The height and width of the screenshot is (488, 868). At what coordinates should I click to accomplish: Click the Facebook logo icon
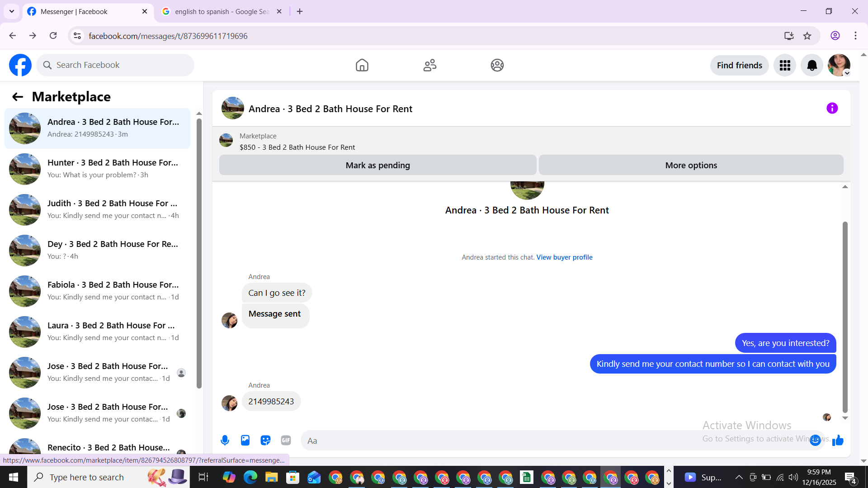click(20, 65)
